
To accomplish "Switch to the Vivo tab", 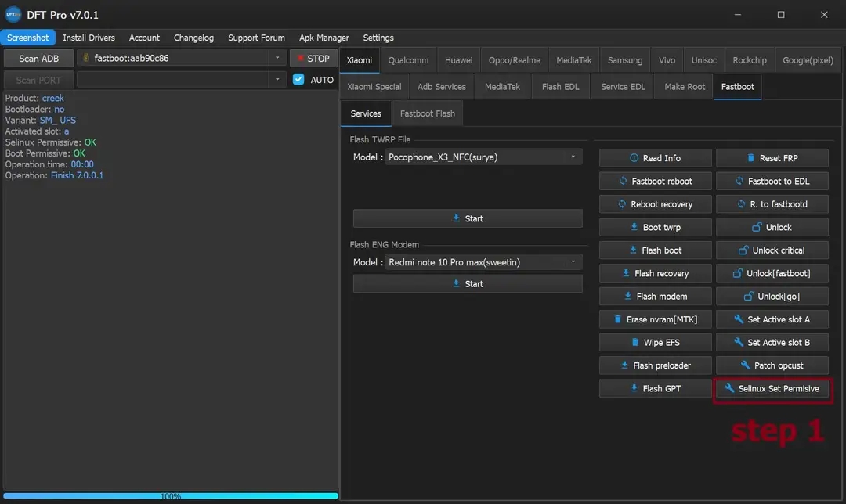I will [x=667, y=60].
